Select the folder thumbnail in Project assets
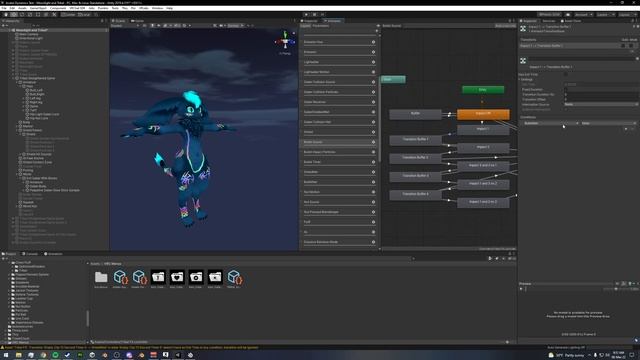640x360 pixels. coord(101,278)
